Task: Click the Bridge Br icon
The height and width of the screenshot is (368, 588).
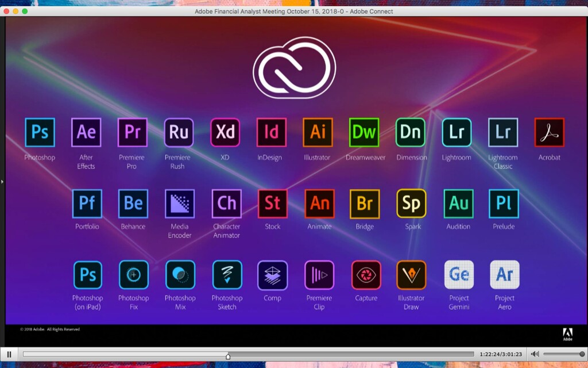Action: pyautogui.click(x=365, y=204)
